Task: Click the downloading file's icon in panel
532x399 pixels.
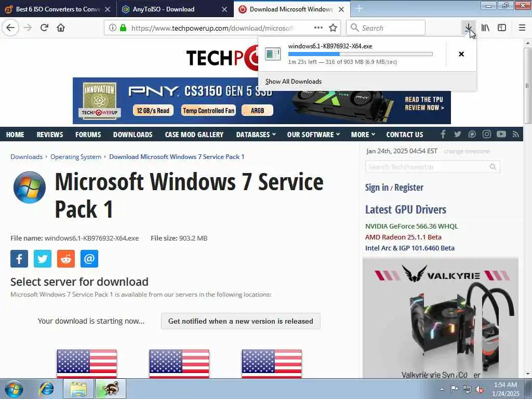Action: [x=273, y=54]
